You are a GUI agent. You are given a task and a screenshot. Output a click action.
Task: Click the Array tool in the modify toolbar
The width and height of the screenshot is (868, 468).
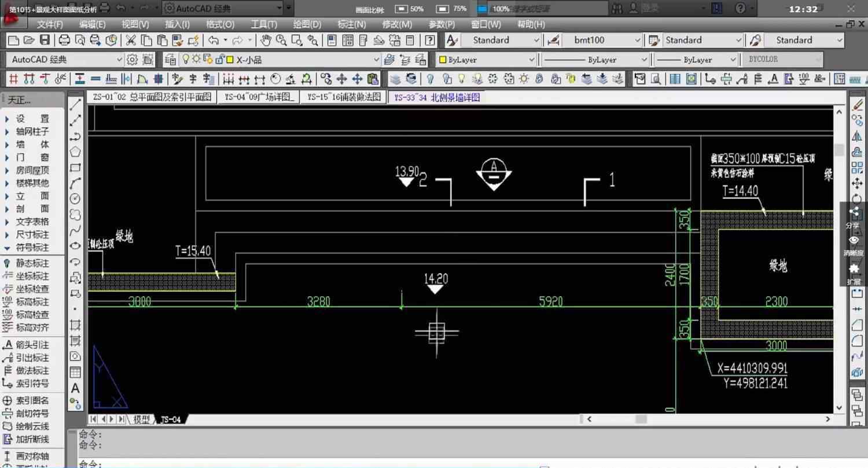coord(857,168)
